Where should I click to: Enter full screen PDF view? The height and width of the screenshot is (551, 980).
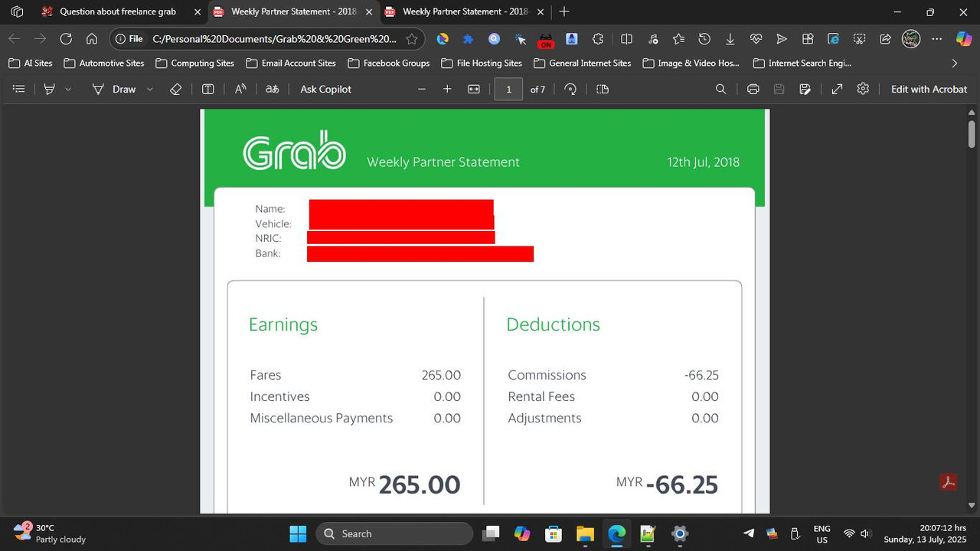[x=838, y=90]
